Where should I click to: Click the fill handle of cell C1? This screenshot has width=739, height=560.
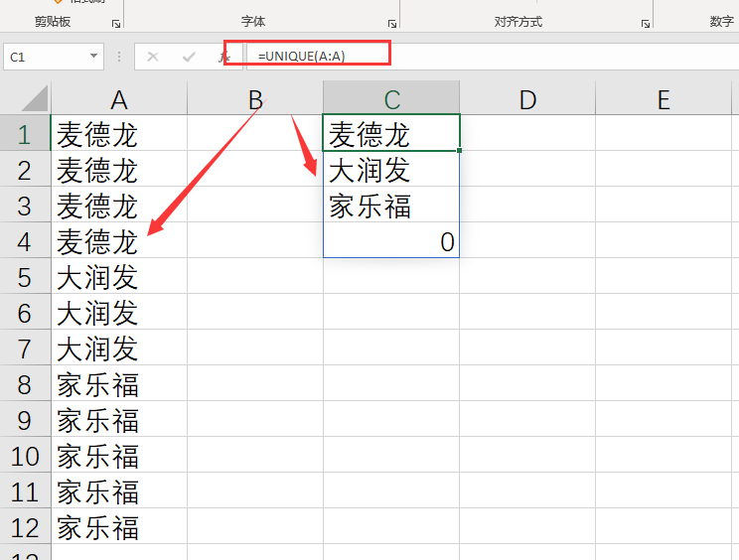click(x=460, y=150)
